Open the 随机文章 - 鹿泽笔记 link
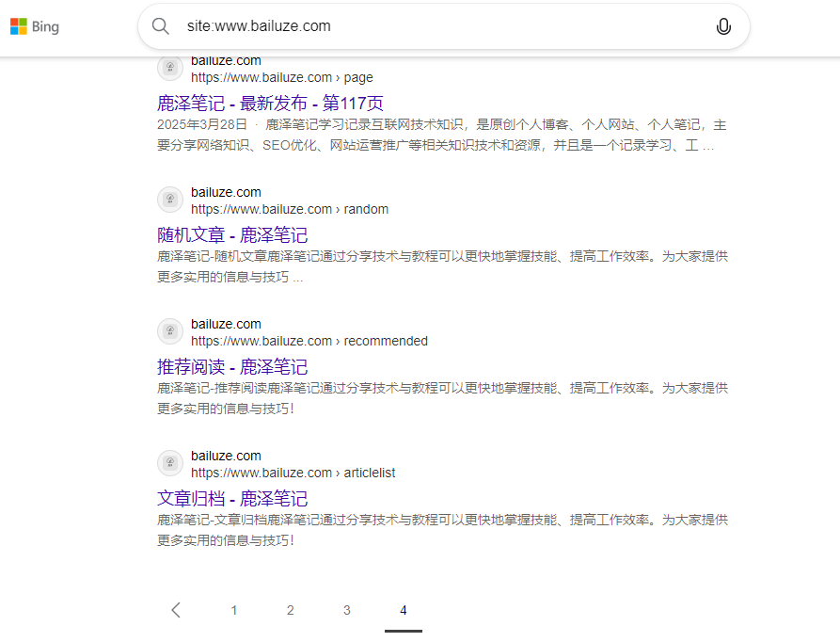This screenshot has width=840, height=642. click(x=232, y=234)
